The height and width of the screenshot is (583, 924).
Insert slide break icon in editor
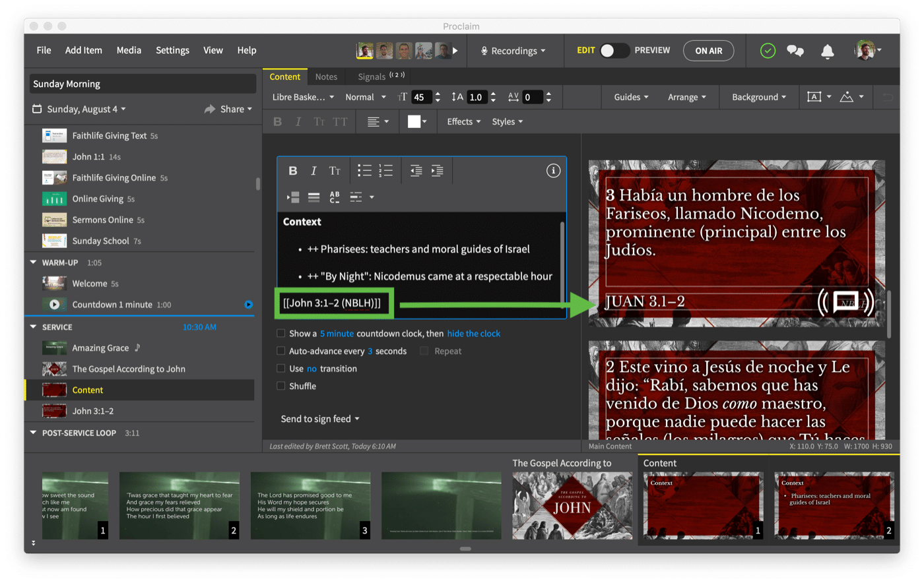coord(293,197)
